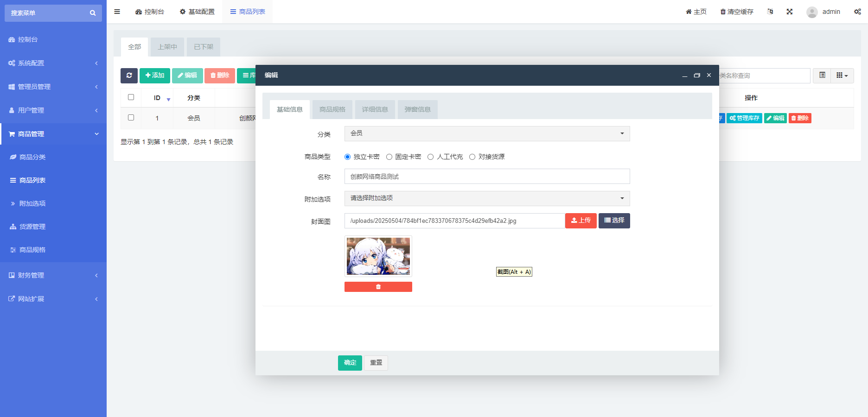Refresh the product list
The height and width of the screenshot is (417, 868).
129,75
